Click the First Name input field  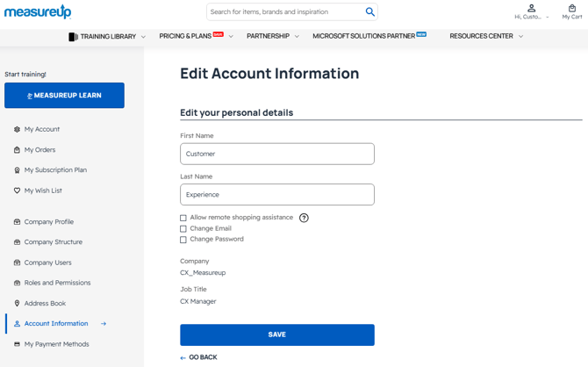tap(277, 154)
